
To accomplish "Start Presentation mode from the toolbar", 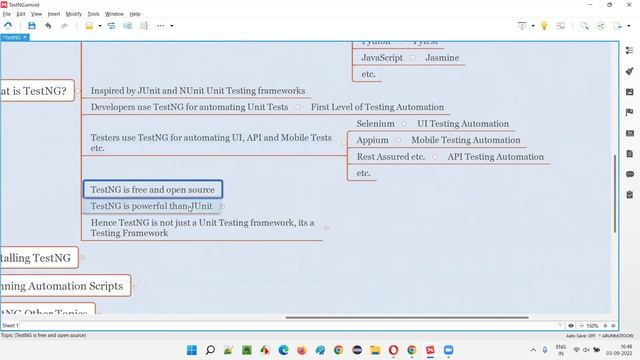I will click(x=522, y=26).
